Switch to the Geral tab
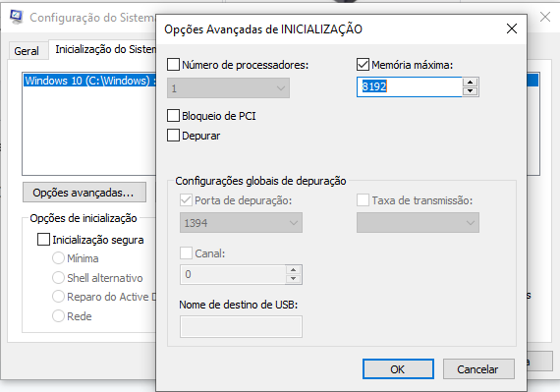Image resolution: width=560 pixels, height=392 pixels. tap(27, 51)
